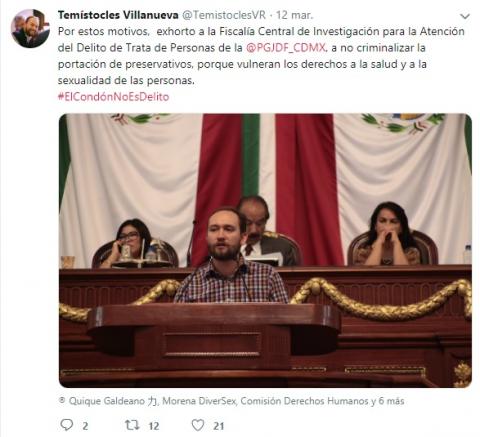This screenshot has width=480, height=437.
Task: Open the Temístocles Villanueva display name
Action: [118, 15]
